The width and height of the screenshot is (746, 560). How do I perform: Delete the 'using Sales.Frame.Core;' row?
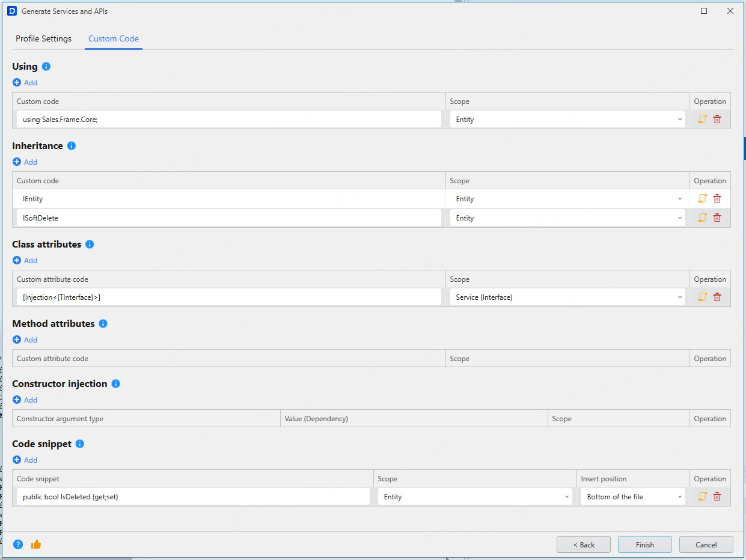click(717, 120)
